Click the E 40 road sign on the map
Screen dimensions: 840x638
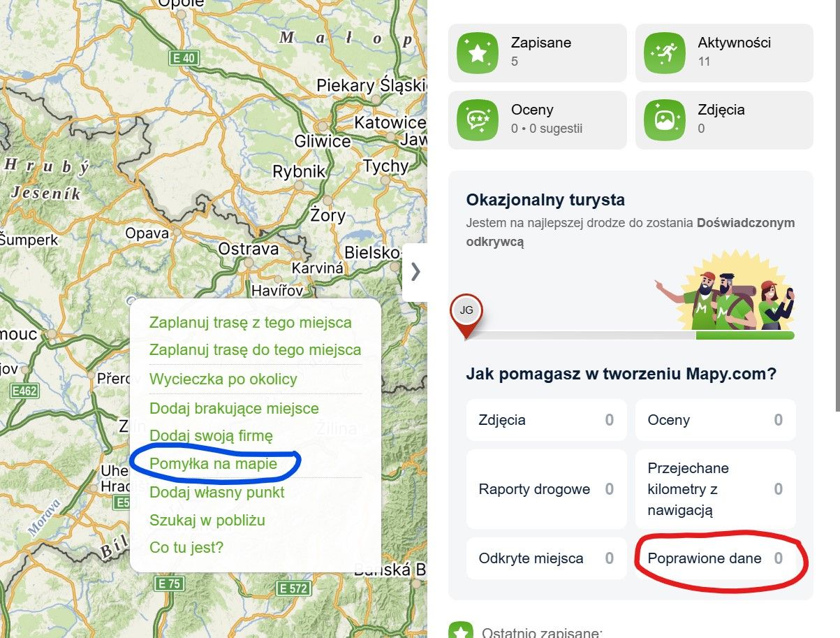pos(184,58)
